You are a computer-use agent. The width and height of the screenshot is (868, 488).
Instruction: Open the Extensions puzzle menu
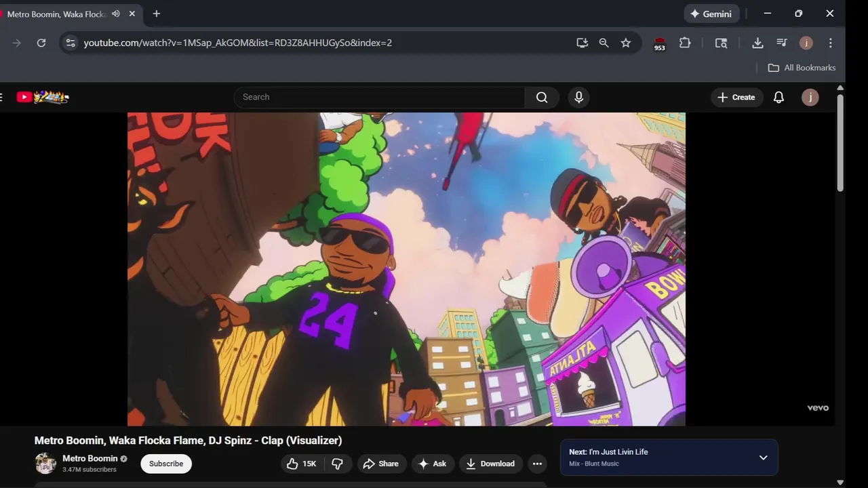685,43
